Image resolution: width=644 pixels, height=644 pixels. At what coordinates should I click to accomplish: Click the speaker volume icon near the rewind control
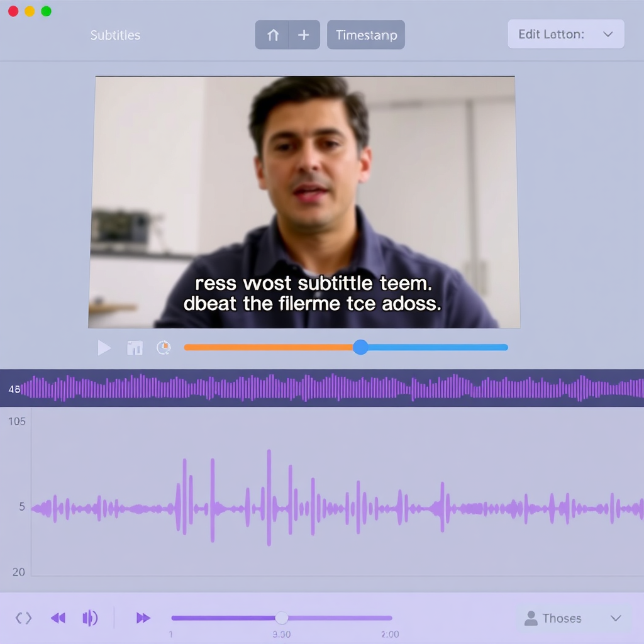[x=91, y=618]
